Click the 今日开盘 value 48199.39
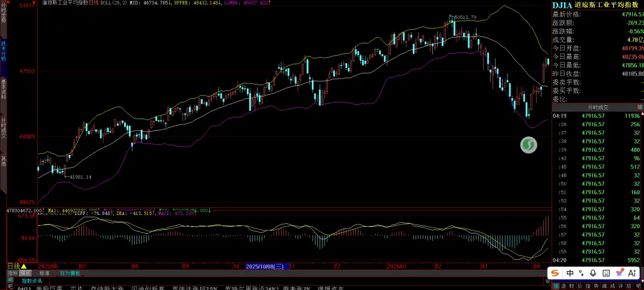The image size is (644, 290). click(x=633, y=48)
